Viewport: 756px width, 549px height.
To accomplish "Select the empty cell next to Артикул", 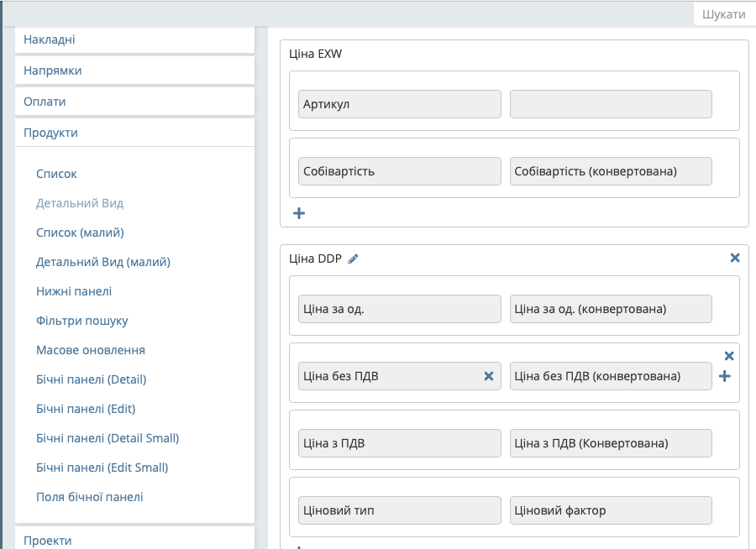I will [x=611, y=104].
